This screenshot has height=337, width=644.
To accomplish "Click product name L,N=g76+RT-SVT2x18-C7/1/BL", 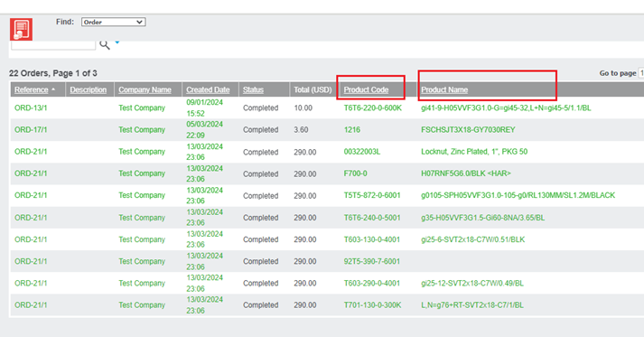I will pyautogui.click(x=472, y=305).
